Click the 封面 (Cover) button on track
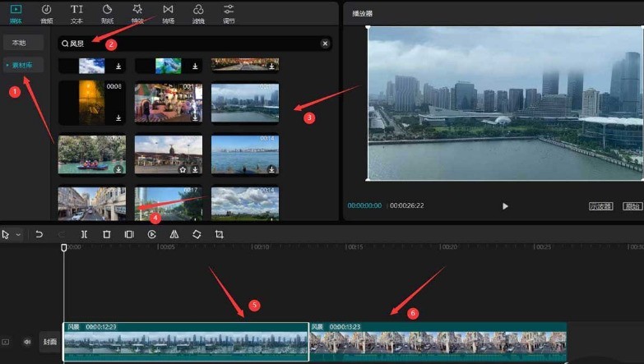Viewport: 644px width, 364px height. tap(50, 342)
